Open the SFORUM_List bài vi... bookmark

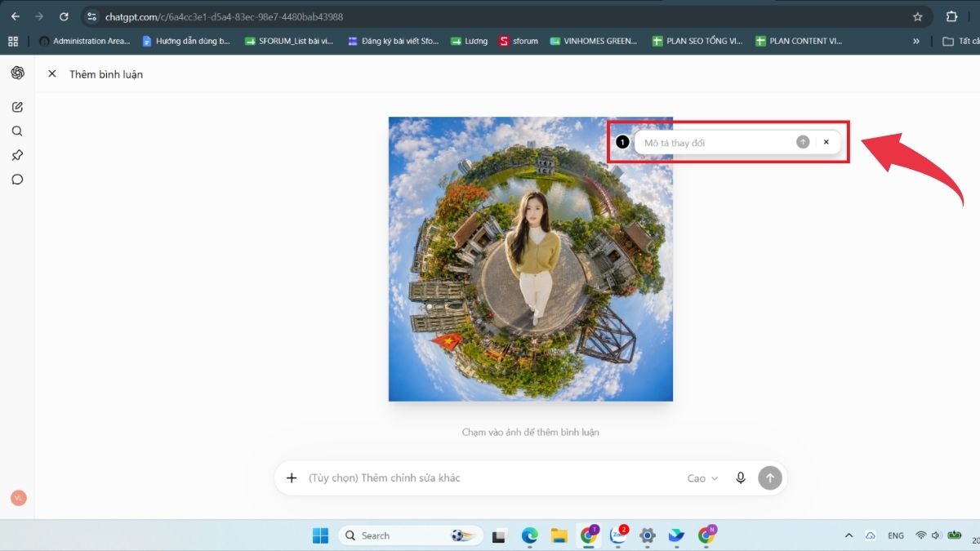coord(289,41)
